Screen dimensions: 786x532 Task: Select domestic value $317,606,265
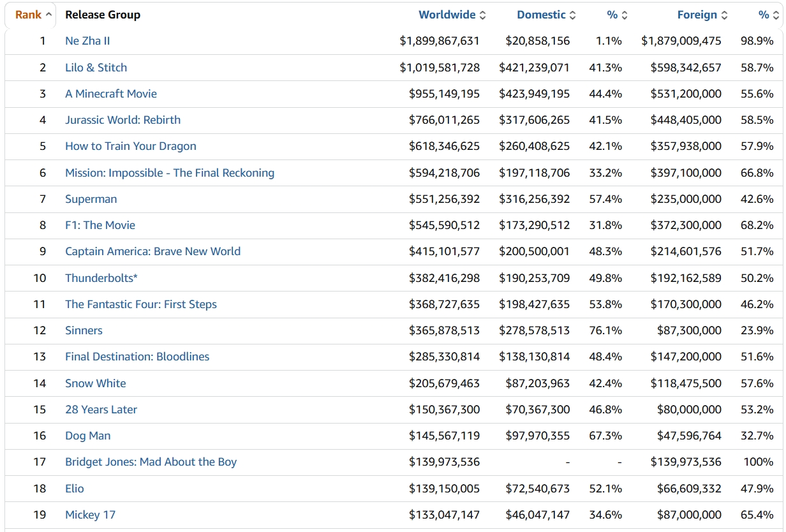pyautogui.click(x=535, y=120)
